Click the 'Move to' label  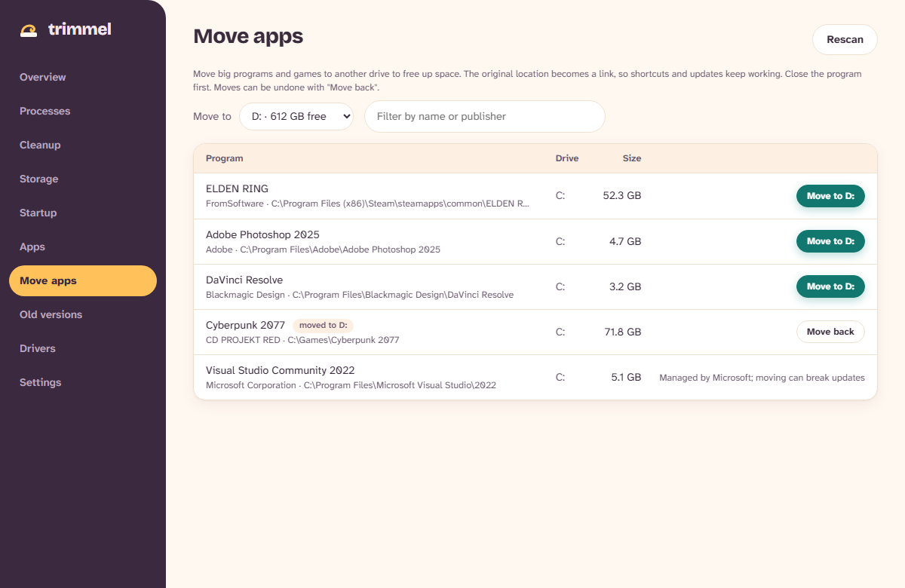coord(212,117)
